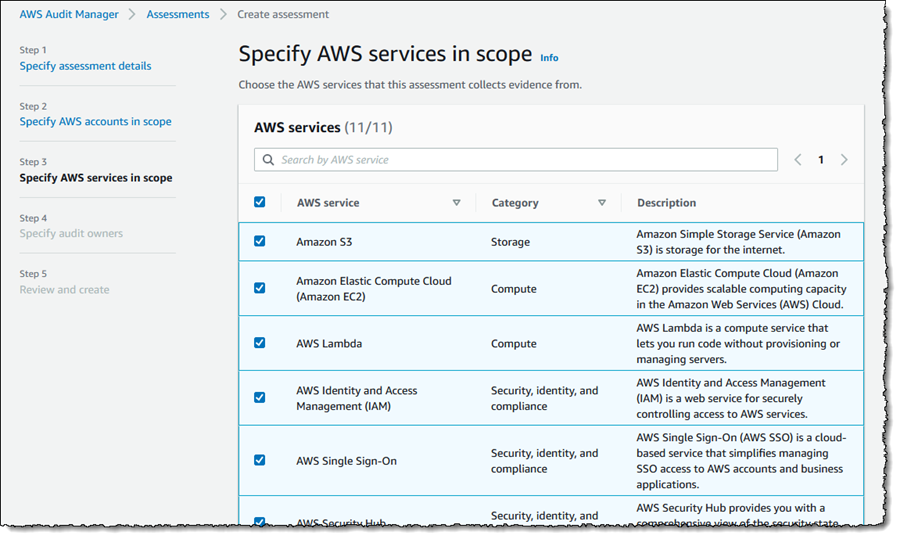Select Specify AWS services in scope step
The width and height of the screenshot is (900, 539).
click(96, 178)
